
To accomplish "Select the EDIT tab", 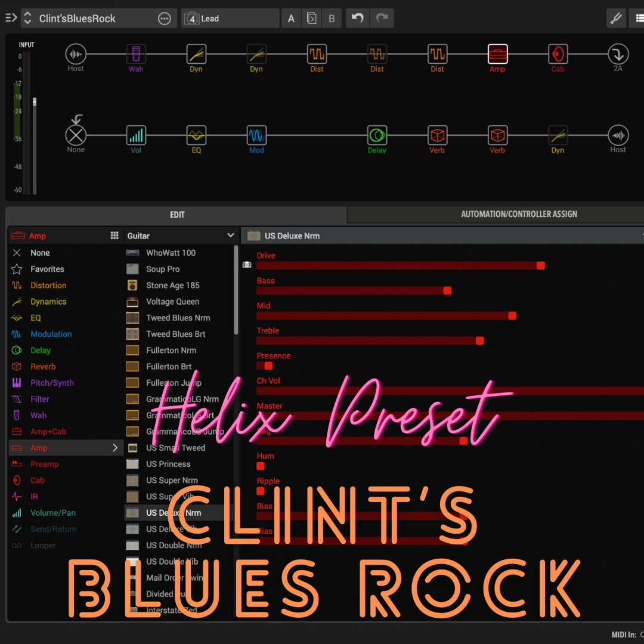I will point(177,214).
